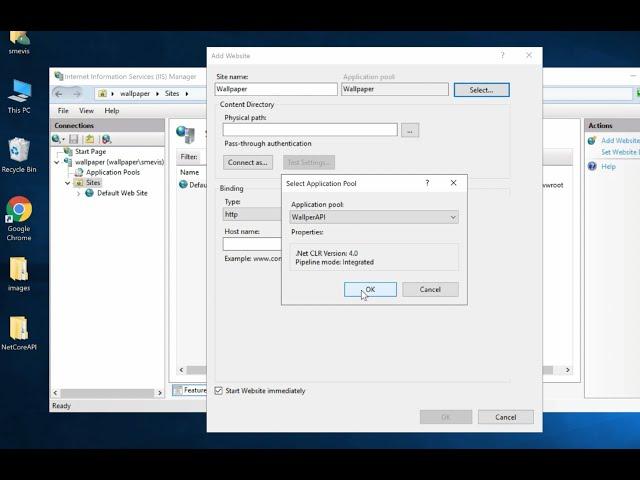Click the Host name input field
640x480 pixels.
point(252,244)
